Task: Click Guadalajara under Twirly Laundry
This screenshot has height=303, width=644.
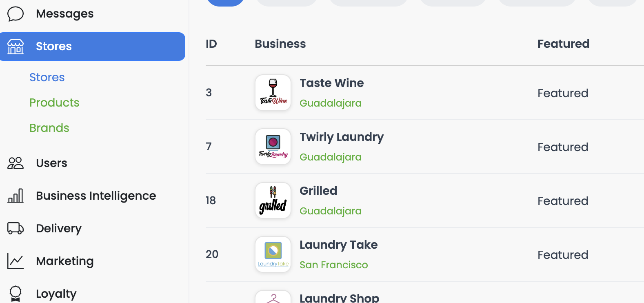Action: click(331, 157)
